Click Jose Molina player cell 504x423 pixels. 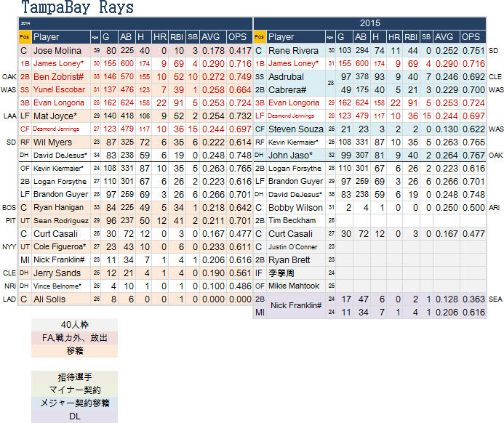pyautogui.click(x=61, y=51)
